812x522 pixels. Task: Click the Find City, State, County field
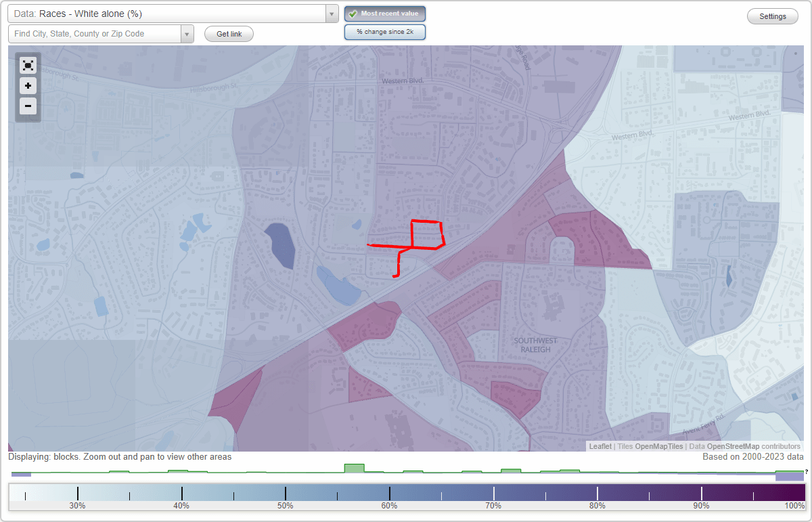[x=95, y=34]
